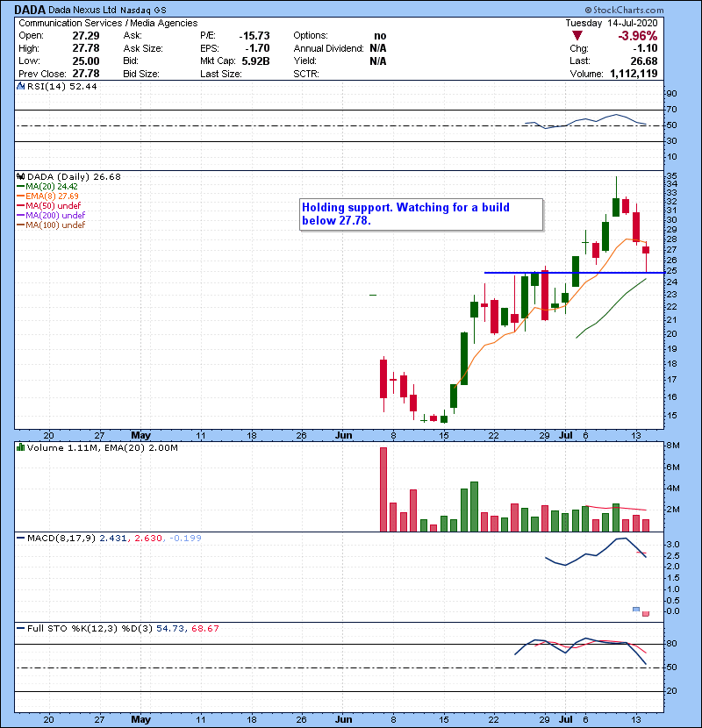Select the MA(50) undef legend entry
The height and width of the screenshot is (728, 702).
[x=49, y=205]
